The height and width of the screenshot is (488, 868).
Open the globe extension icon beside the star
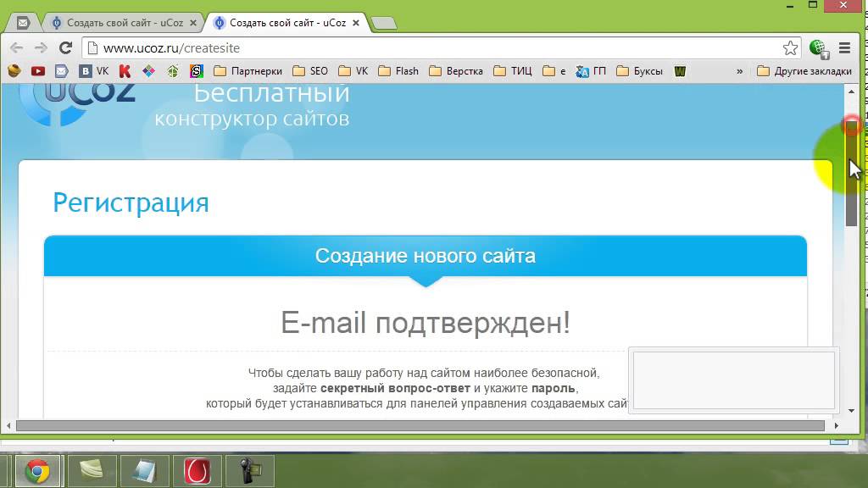[819, 48]
